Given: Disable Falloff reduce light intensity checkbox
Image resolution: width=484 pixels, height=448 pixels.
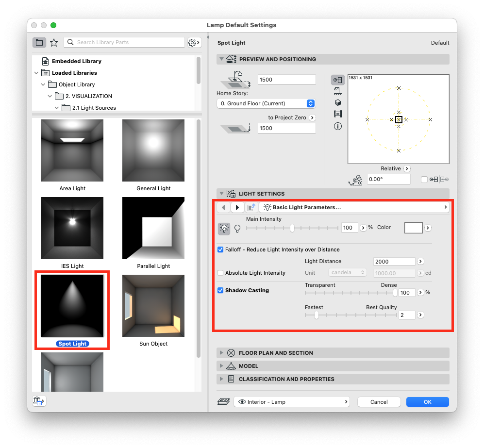Looking at the screenshot, I should (x=220, y=249).
